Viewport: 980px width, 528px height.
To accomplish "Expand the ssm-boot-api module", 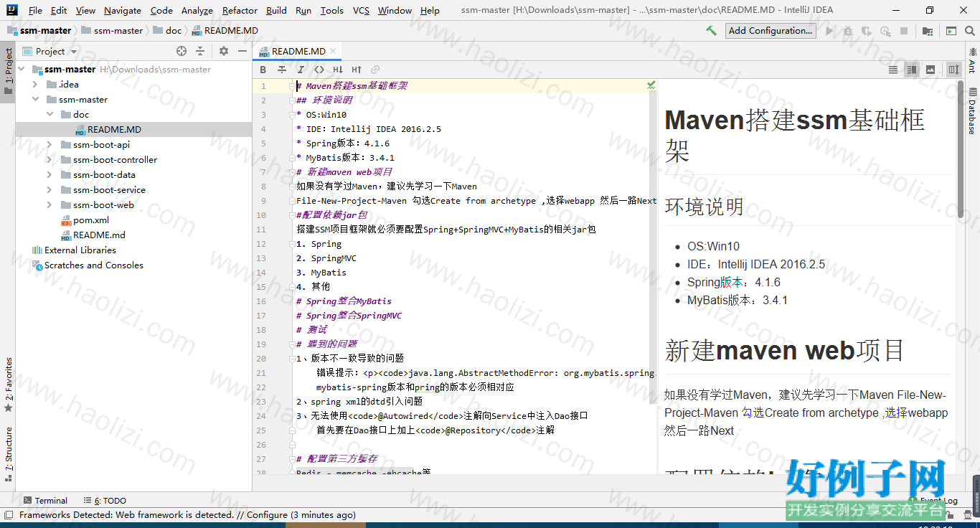I will click(50, 145).
